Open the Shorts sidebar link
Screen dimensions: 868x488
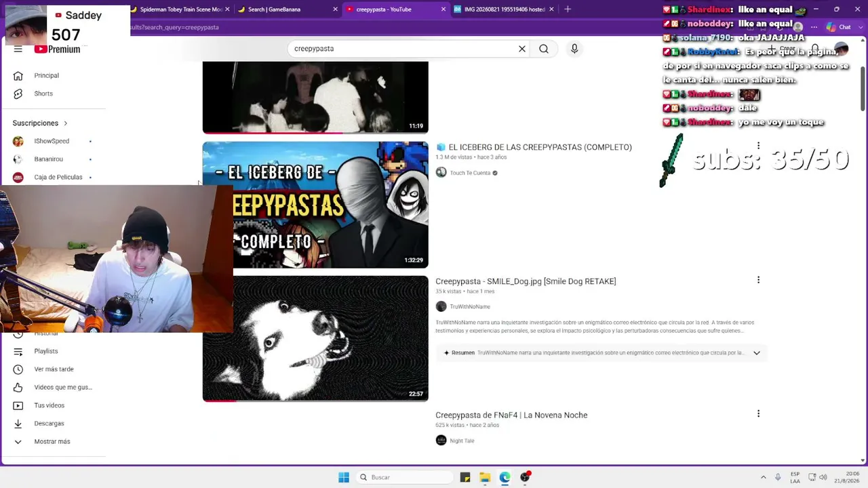[x=43, y=94]
